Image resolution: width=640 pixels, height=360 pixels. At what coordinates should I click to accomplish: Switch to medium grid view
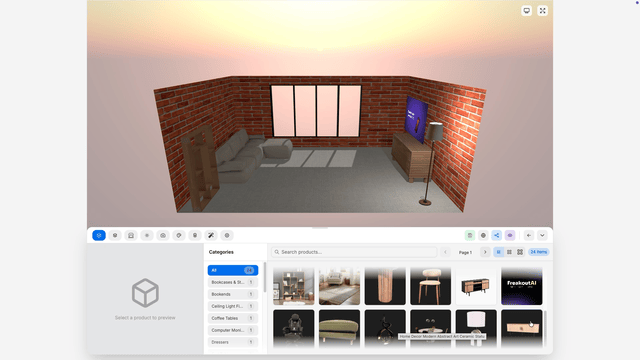[x=509, y=252]
